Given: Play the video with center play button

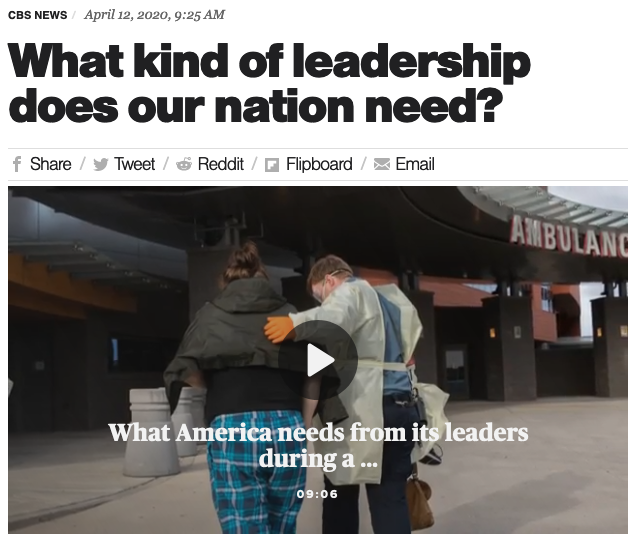Looking at the screenshot, I should click(x=318, y=360).
